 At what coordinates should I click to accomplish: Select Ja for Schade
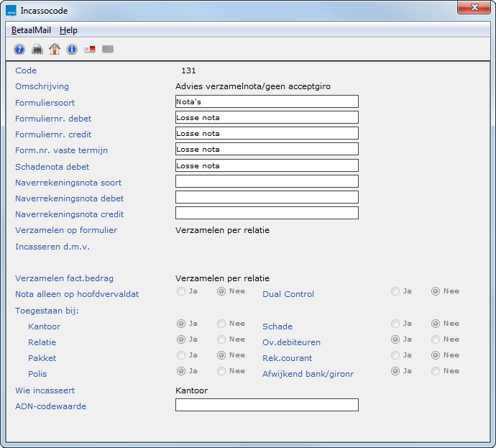396,324
